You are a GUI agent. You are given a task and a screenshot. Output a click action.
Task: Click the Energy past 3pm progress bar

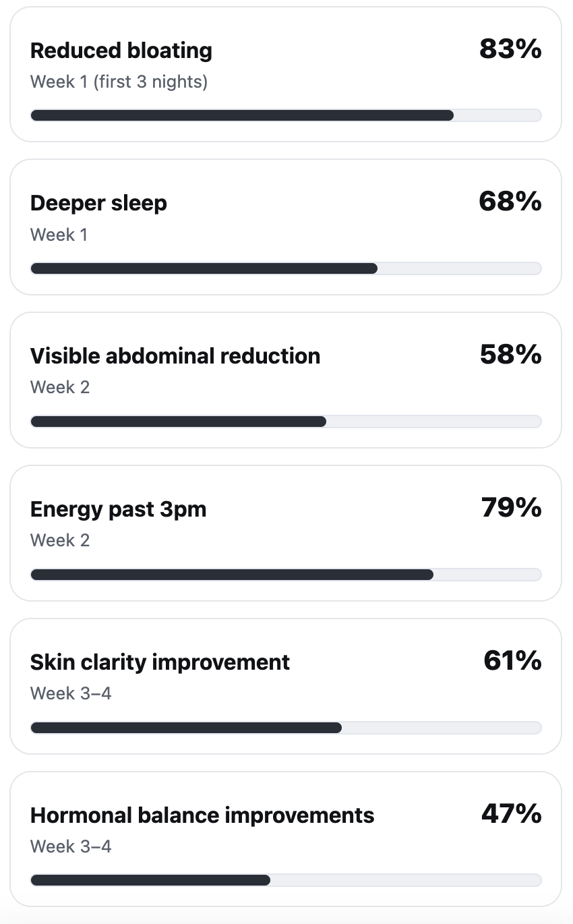tap(286, 575)
